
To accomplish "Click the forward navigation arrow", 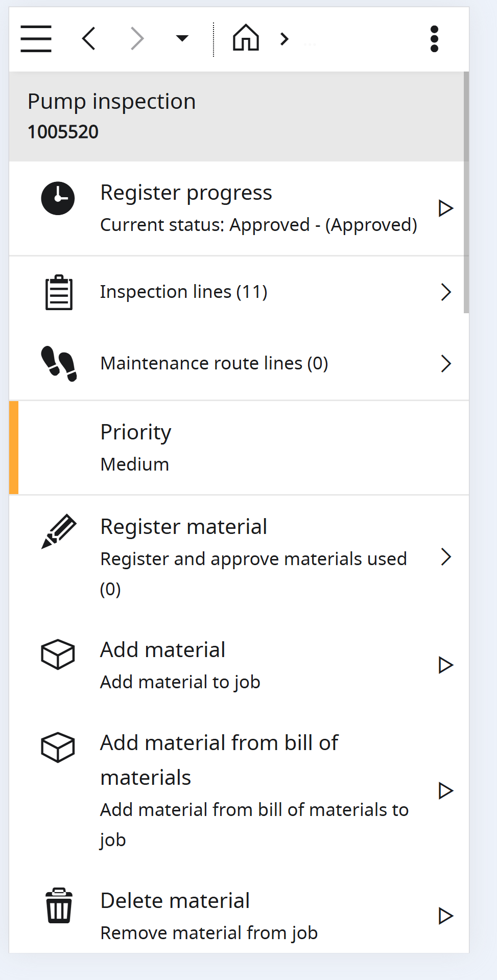I will tap(137, 39).
